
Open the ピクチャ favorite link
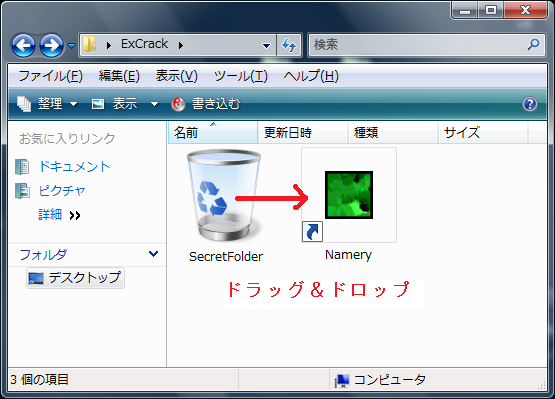[62, 191]
